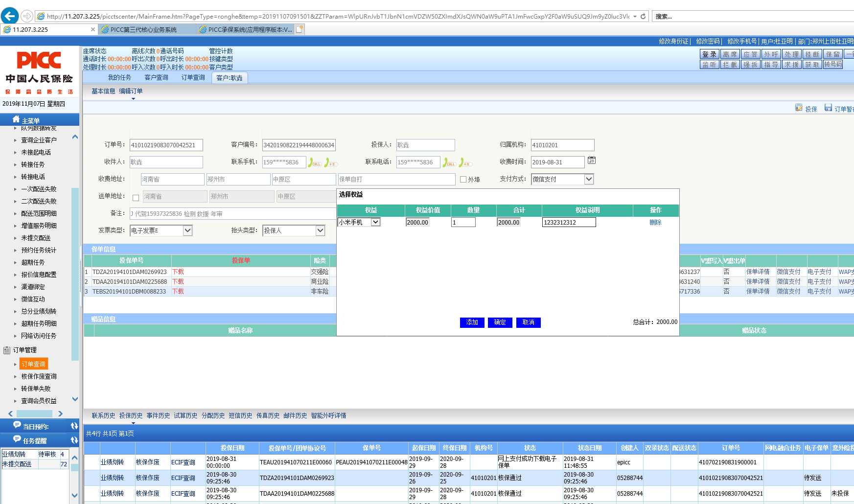Click the 删除 link in 权益 row

(655, 222)
